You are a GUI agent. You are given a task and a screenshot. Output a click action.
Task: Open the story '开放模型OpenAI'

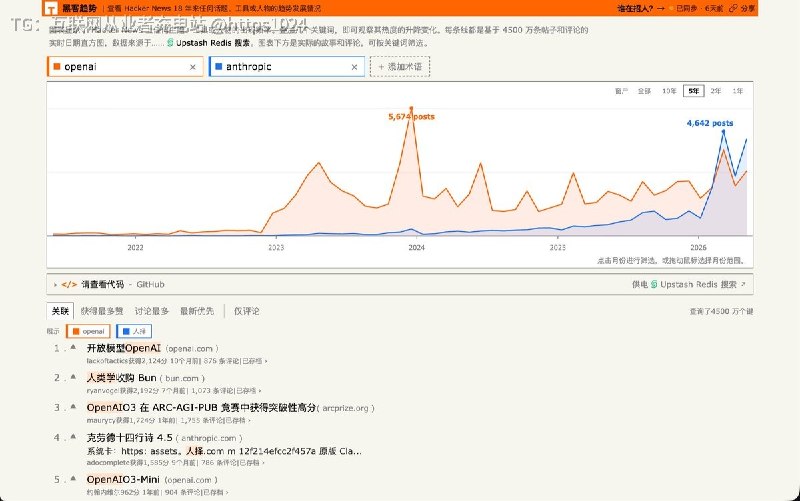[x=123, y=348]
